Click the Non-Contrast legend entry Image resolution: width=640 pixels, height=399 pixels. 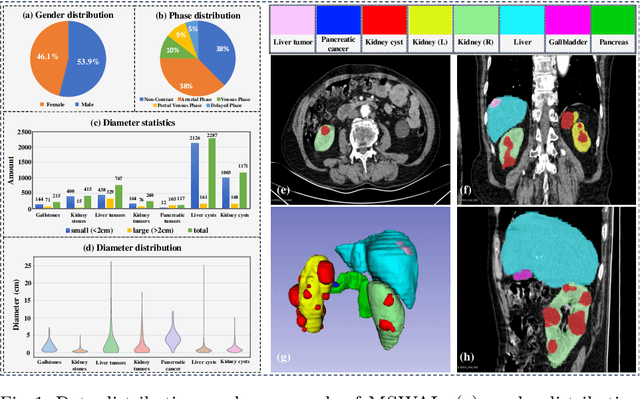click(157, 99)
